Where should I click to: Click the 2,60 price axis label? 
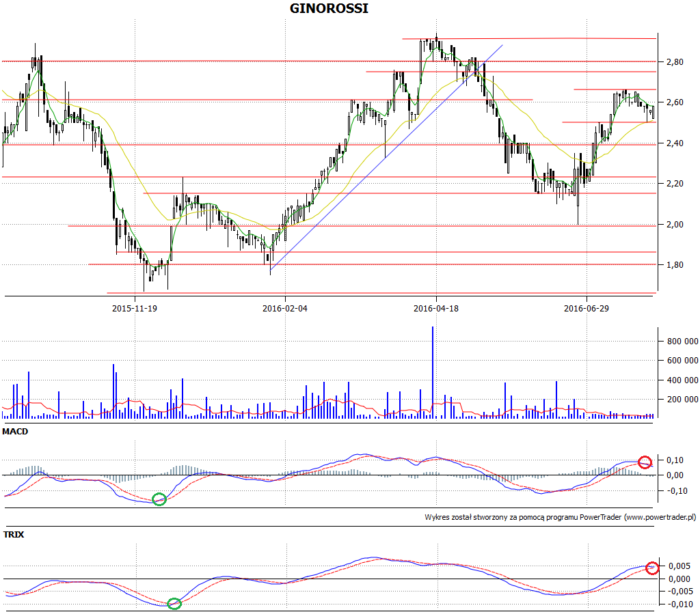(x=675, y=102)
